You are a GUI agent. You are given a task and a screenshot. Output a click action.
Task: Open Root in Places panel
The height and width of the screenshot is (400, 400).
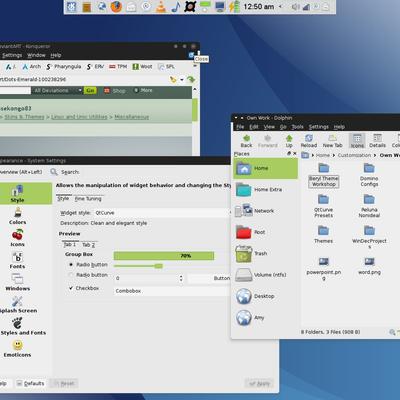click(265, 232)
